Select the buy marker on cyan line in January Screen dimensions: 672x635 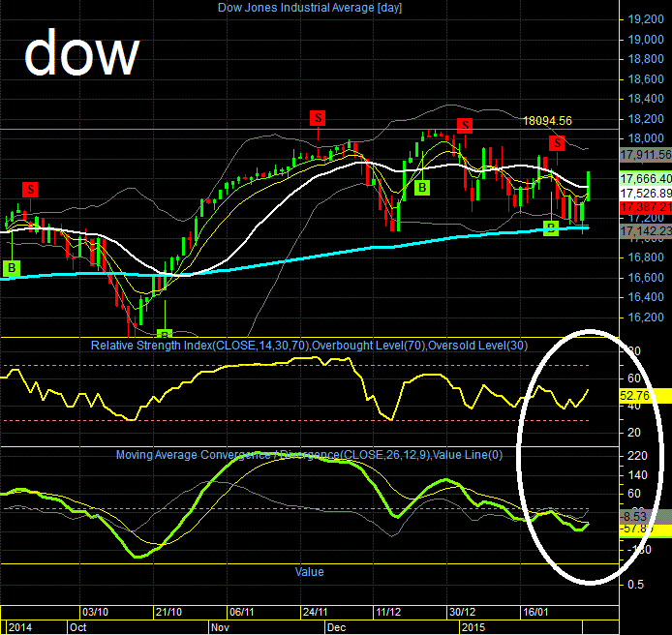tap(551, 227)
